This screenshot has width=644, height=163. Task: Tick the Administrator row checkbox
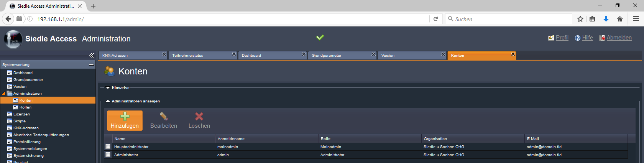click(x=108, y=154)
